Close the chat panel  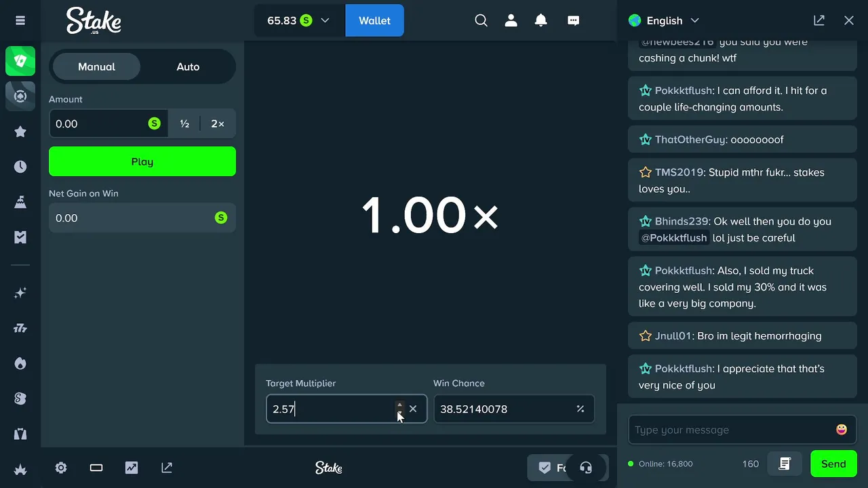pos(849,20)
